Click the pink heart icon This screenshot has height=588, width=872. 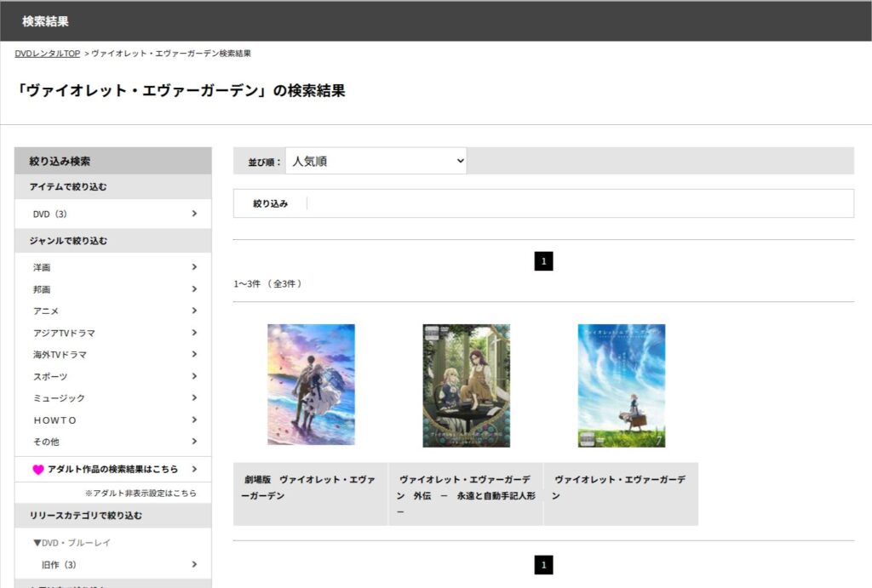(x=37, y=470)
